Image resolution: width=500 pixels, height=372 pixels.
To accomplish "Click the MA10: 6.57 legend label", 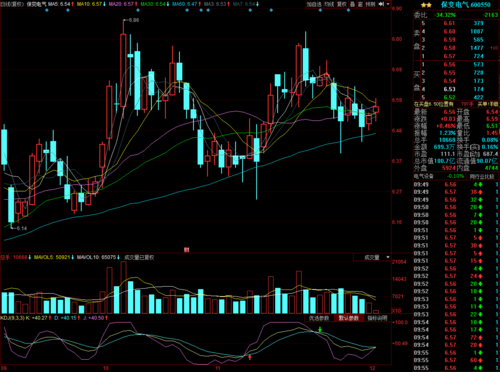I will point(89,4).
